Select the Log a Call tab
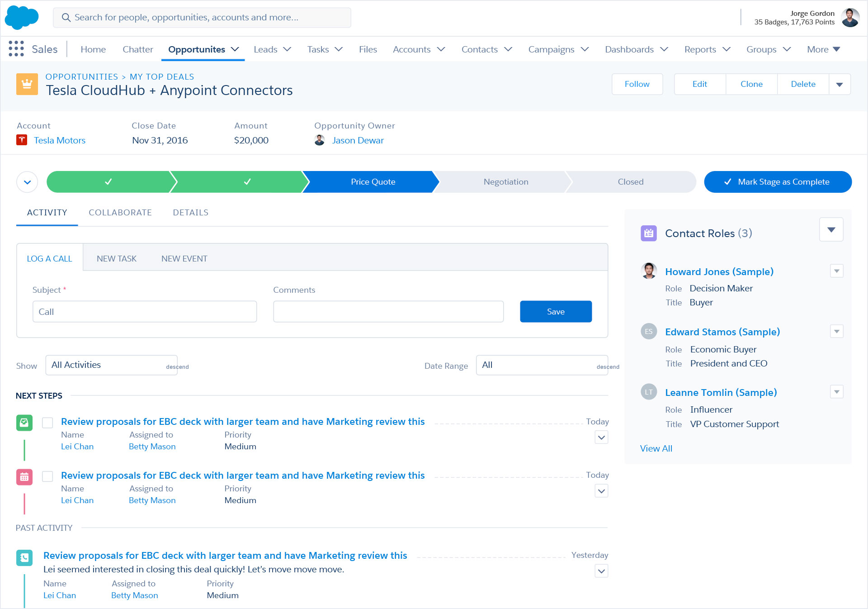 tap(49, 259)
